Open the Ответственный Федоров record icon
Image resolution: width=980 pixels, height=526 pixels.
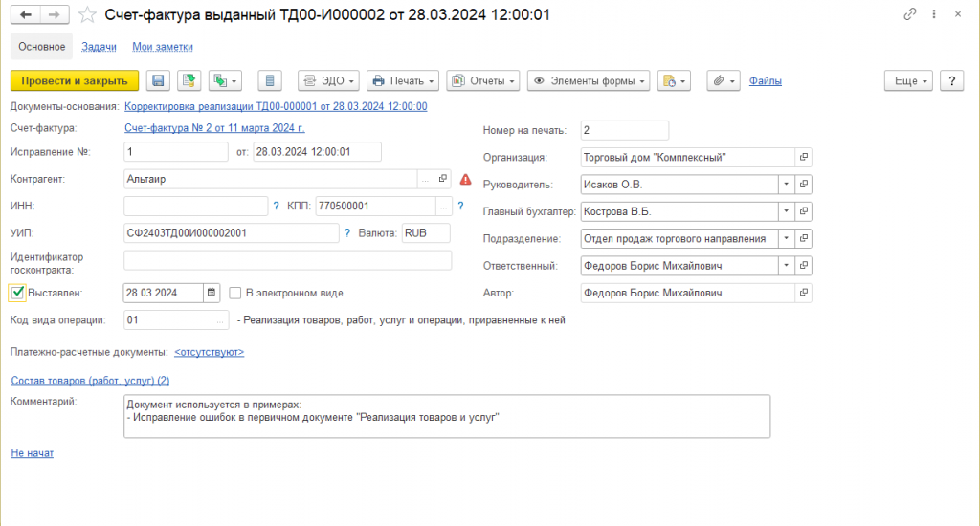click(803, 266)
